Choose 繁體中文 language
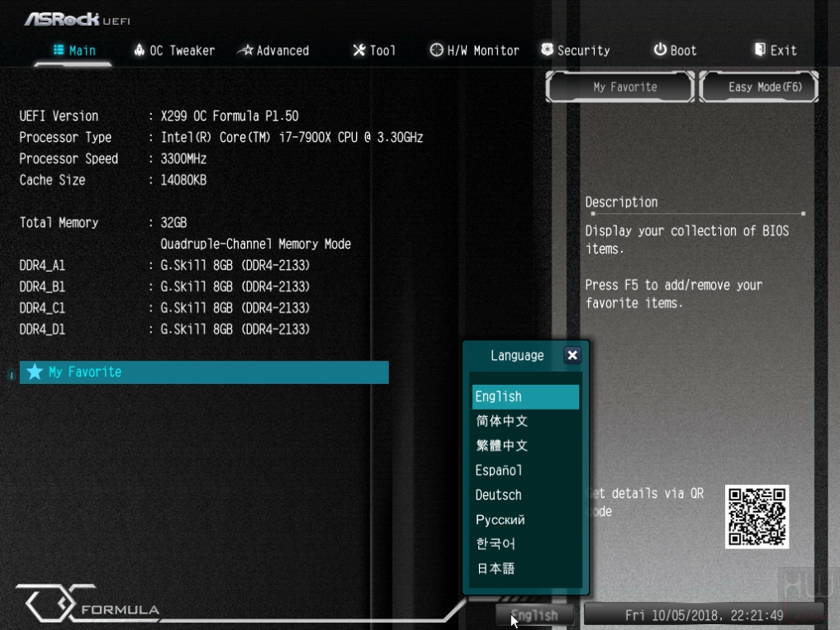Screen dimensions: 840x630 pyautogui.click(x=525, y=446)
